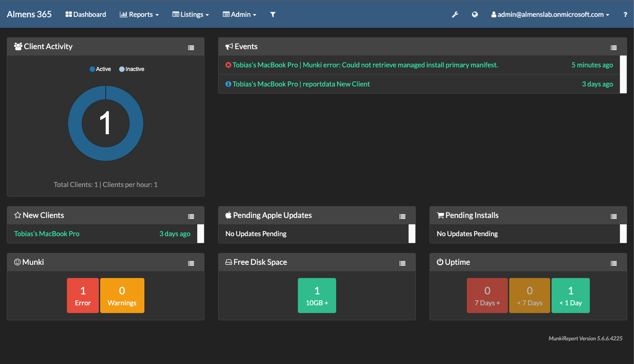Open the Munki error event link
The width and height of the screenshot is (634, 364).
365,65
